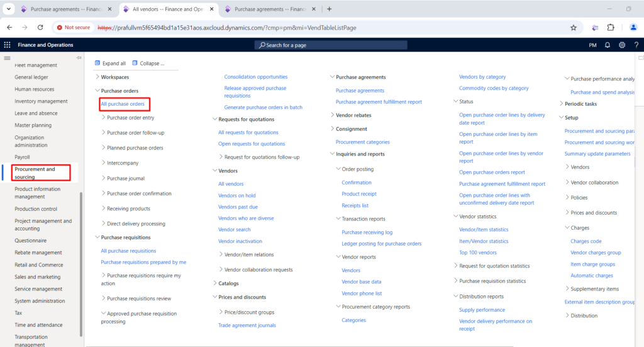Switch to the All vendors browser tab
Screen dimensions: 644x347
(x=167, y=9)
